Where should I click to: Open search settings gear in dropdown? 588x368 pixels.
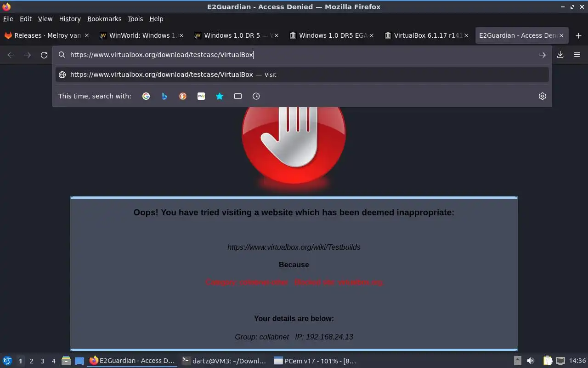pyautogui.click(x=543, y=96)
